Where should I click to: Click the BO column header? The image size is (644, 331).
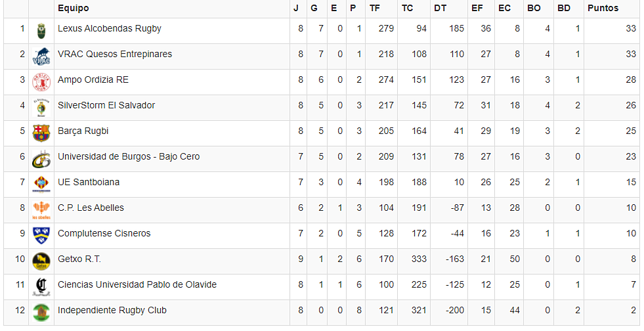coord(532,9)
